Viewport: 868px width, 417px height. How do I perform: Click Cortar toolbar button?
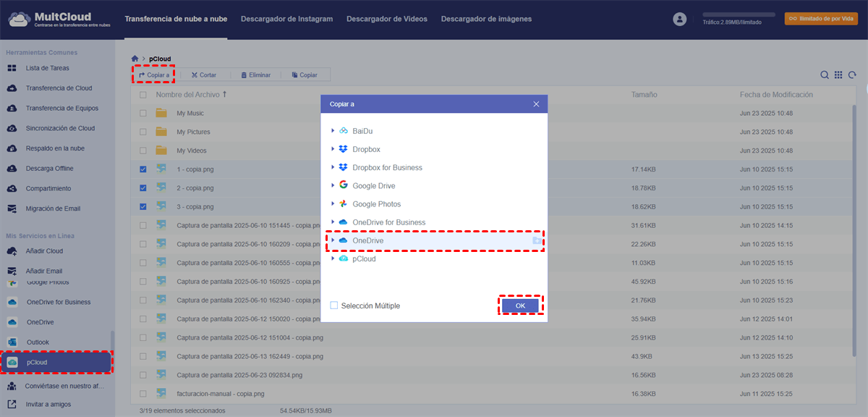204,75
